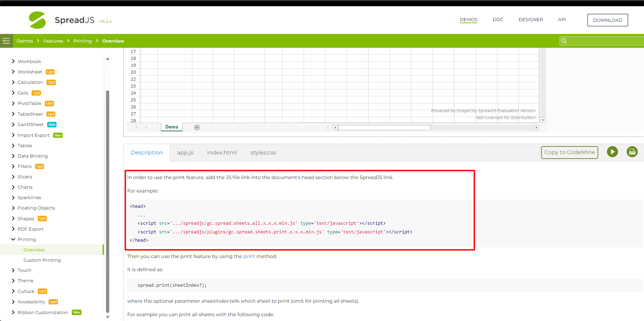This screenshot has width=644, height=321.
Task: Click the DOWNLOAD button
Action: click(x=607, y=20)
